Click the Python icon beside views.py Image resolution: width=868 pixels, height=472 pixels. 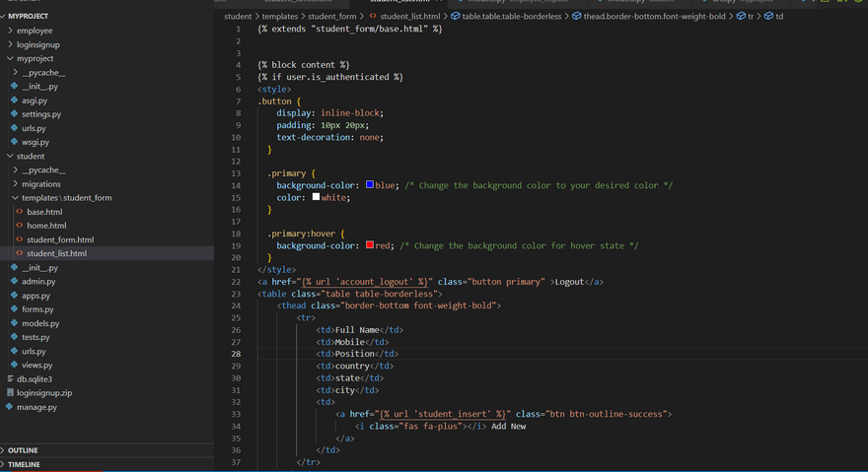tap(15, 365)
